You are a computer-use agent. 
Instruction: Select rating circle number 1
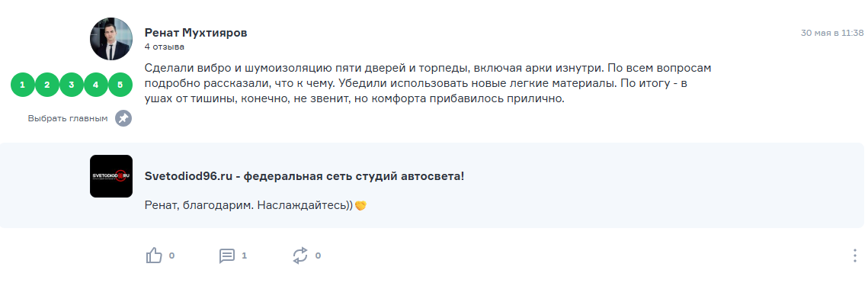pos(23,85)
